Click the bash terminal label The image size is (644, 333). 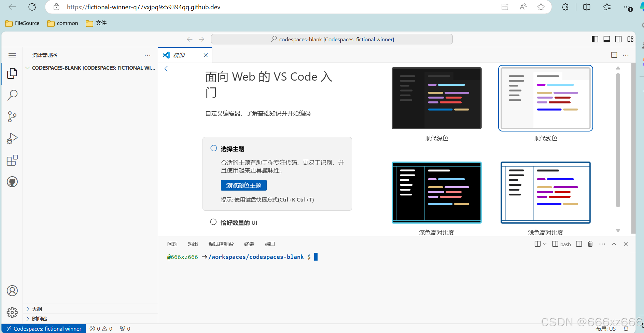click(x=561, y=244)
